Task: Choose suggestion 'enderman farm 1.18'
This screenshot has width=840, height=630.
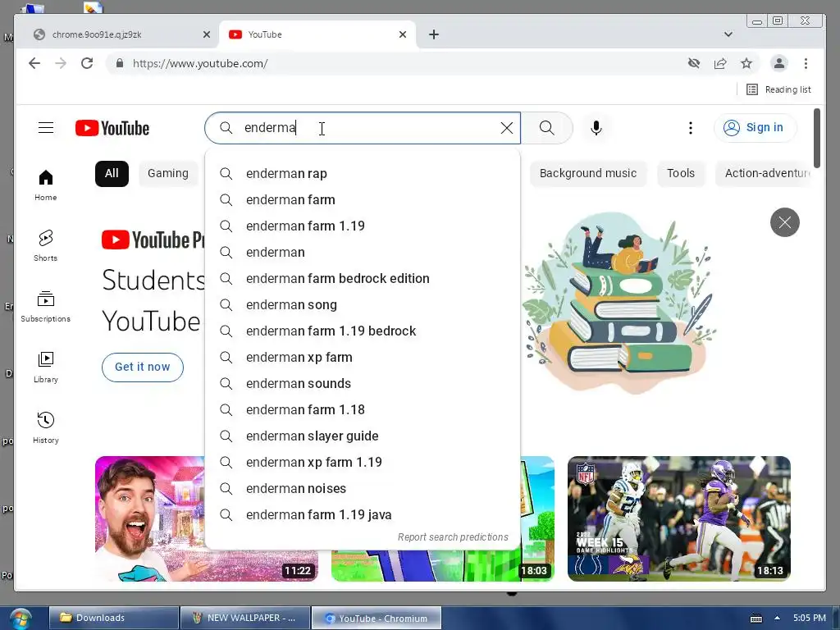Action: pos(363,410)
